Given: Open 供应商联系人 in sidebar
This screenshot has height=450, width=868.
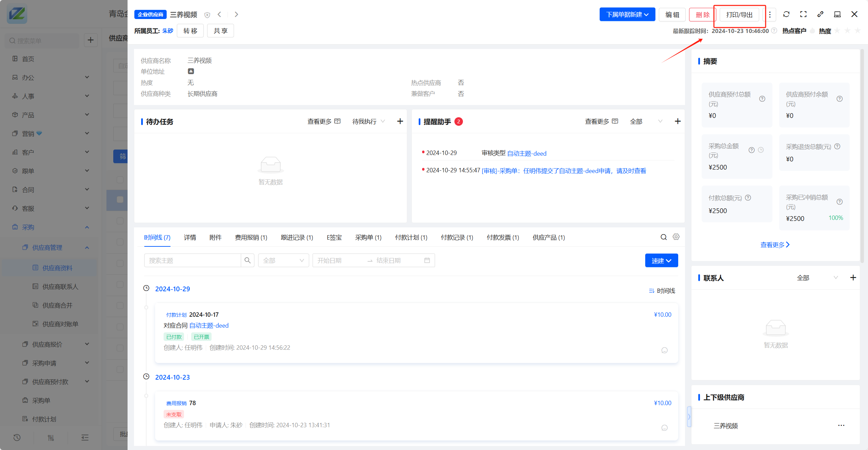Looking at the screenshot, I should click(x=60, y=287).
